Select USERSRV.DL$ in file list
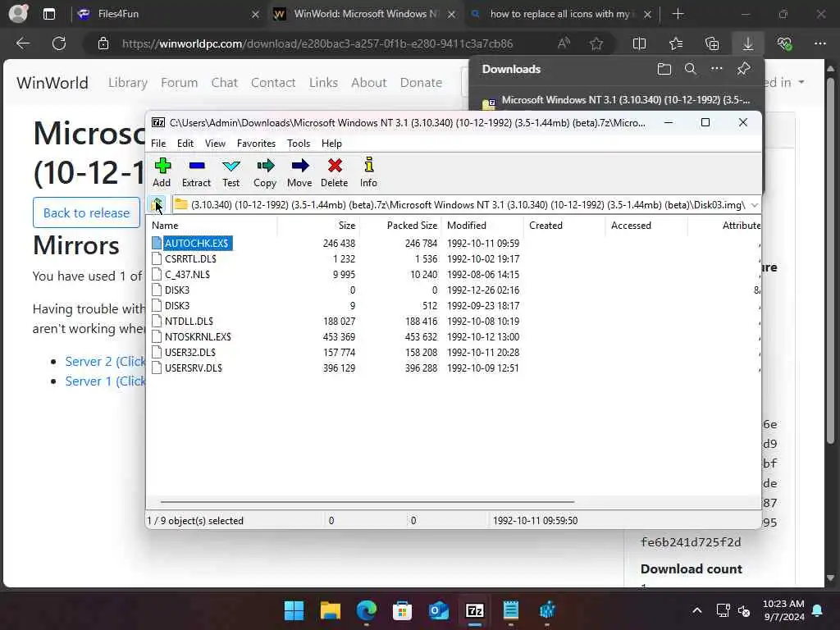 (193, 368)
